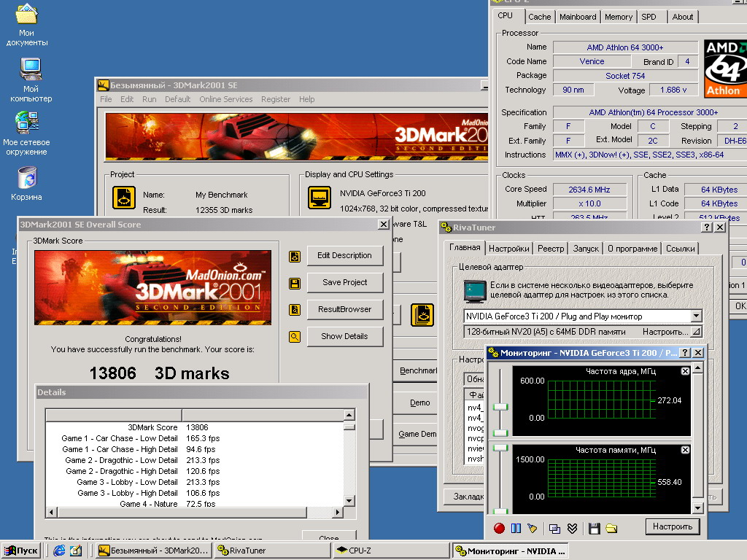The image size is (747, 560).
Task: Close the core frequency graph (Частота ядра)
Action: pyautogui.click(x=685, y=371)
